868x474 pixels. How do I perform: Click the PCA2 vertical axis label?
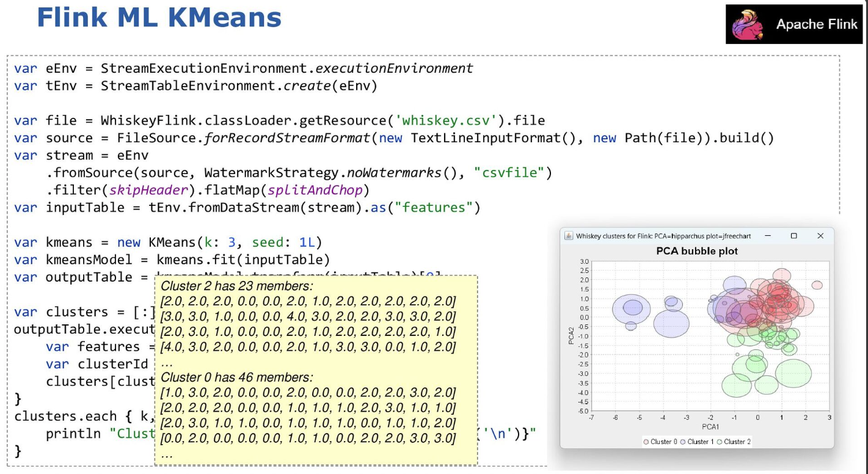point(571,336)
